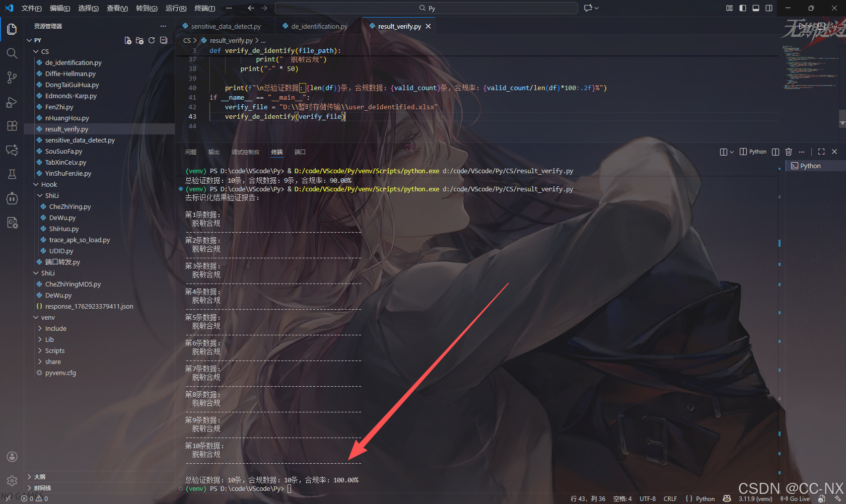Viewport: 846px width, 504px height.
Task: Kill terminal with the trash icon
Action: pyautogui.click(x=789, y=152)
